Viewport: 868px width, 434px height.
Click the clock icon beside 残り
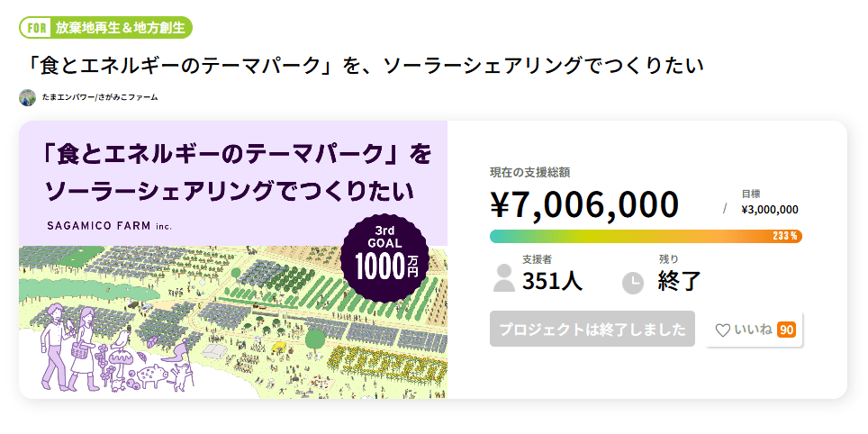point(633,283)
